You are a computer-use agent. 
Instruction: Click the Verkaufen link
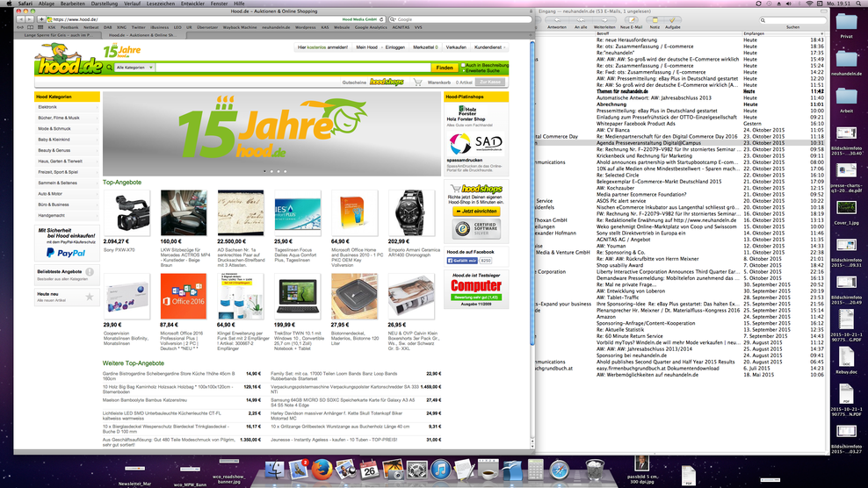coord(456,47)
